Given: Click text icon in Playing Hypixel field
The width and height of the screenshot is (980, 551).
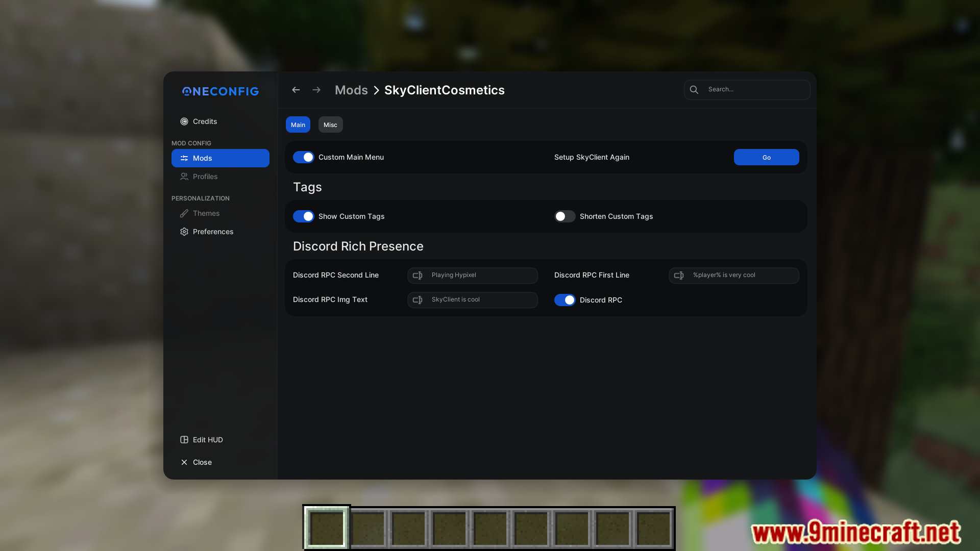Looking at the screenshot, I should pos(418,275).
